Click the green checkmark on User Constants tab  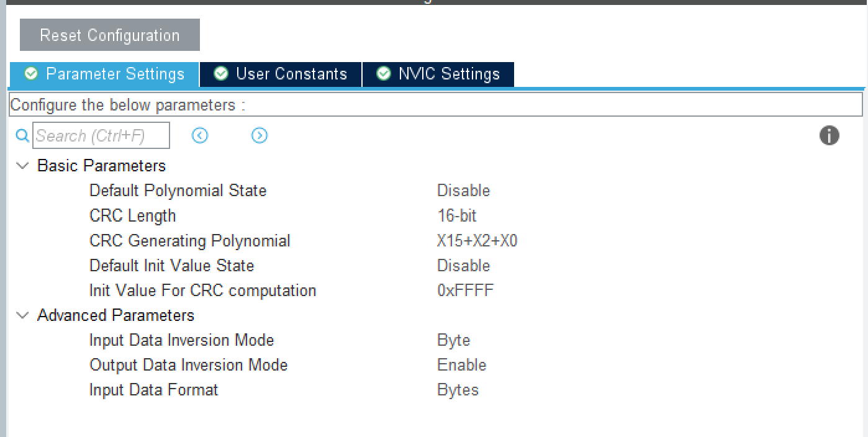coord(222,74)
